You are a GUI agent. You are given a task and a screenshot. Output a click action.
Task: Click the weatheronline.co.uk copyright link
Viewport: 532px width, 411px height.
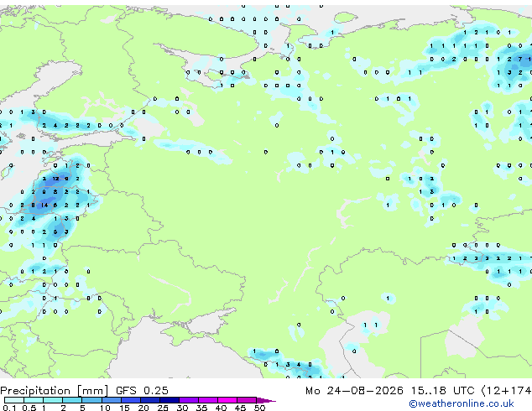point(462,403)
